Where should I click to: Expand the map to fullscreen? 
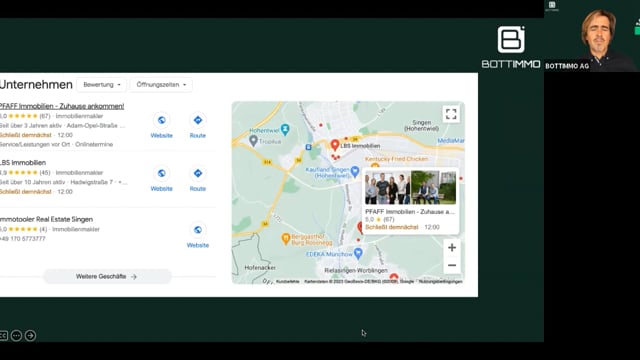click(x=451, y=114)
